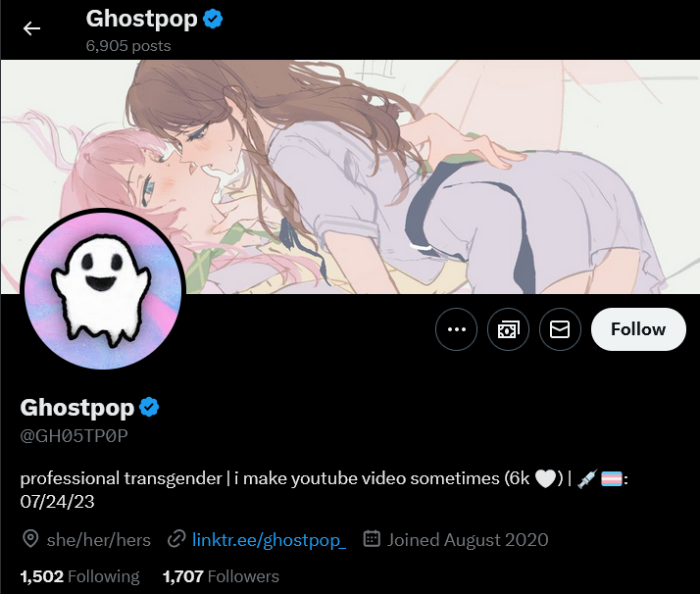Click the verified badge beside header Ghostpop
Viewport: 700px width, 594px height.
click(x=213, y=20)
